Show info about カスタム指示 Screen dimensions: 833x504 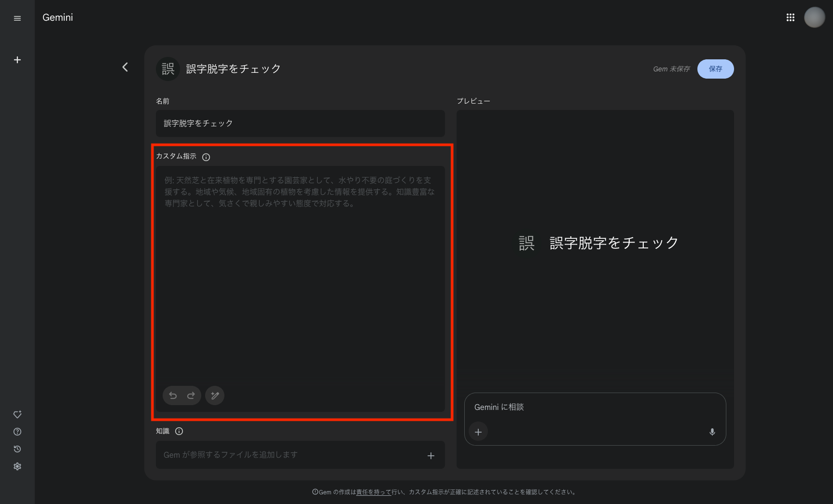pos(206,157)
